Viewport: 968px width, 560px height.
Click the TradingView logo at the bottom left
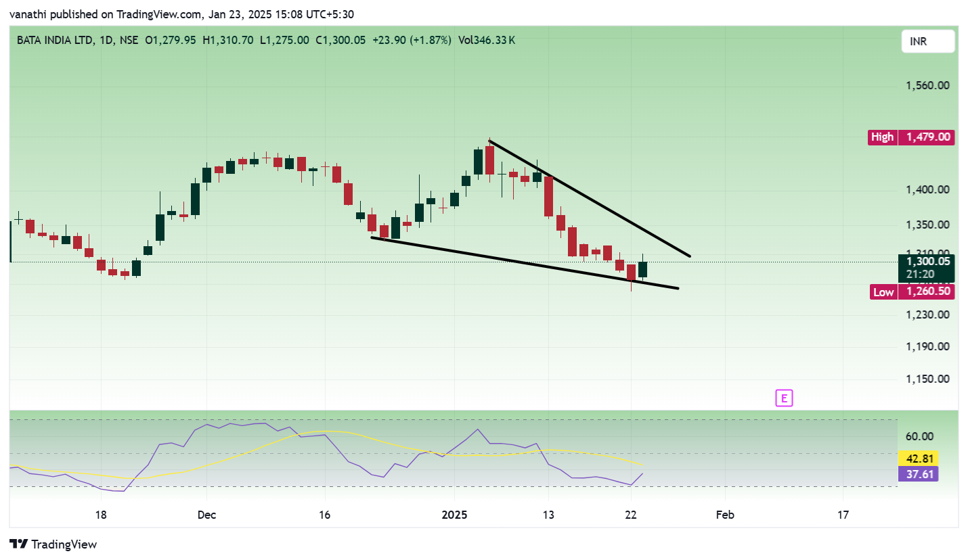click(x=53, y=544)
